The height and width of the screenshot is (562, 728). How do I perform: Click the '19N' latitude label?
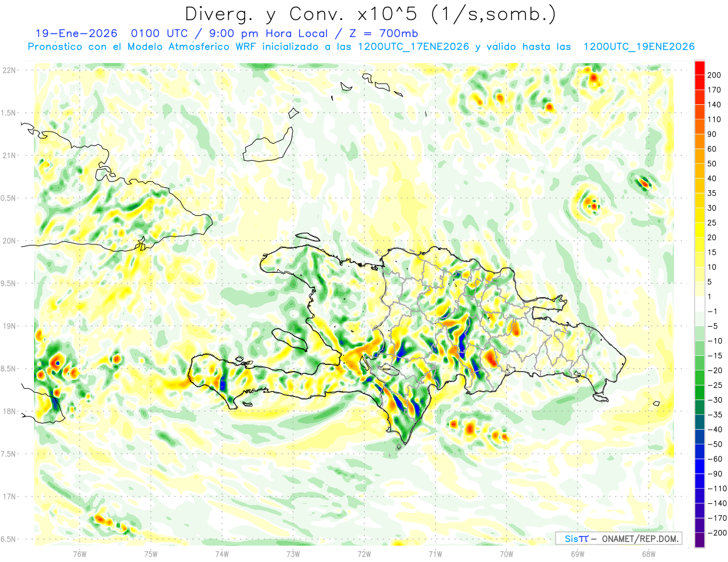pos(8,326)
